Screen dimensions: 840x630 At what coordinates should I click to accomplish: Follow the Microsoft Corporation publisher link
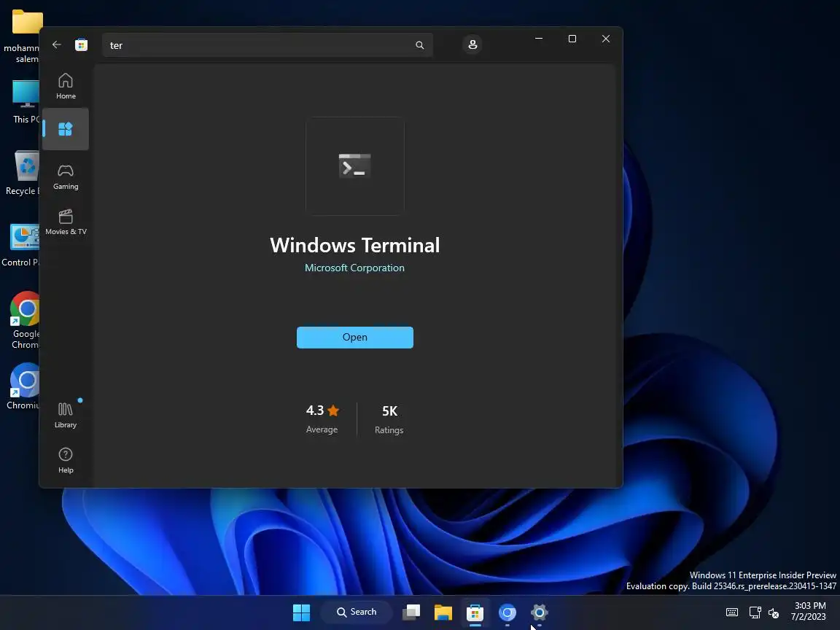point(354,268)
